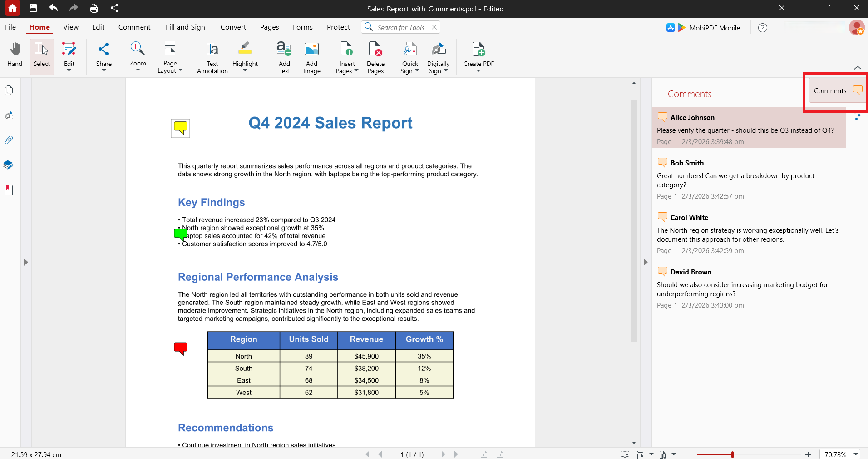
Task: Open the layers panel in left sidebar
Action: click(x=9, y=165)
